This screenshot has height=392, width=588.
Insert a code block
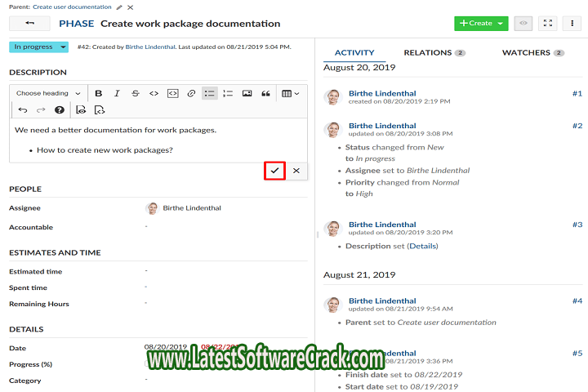172,93
